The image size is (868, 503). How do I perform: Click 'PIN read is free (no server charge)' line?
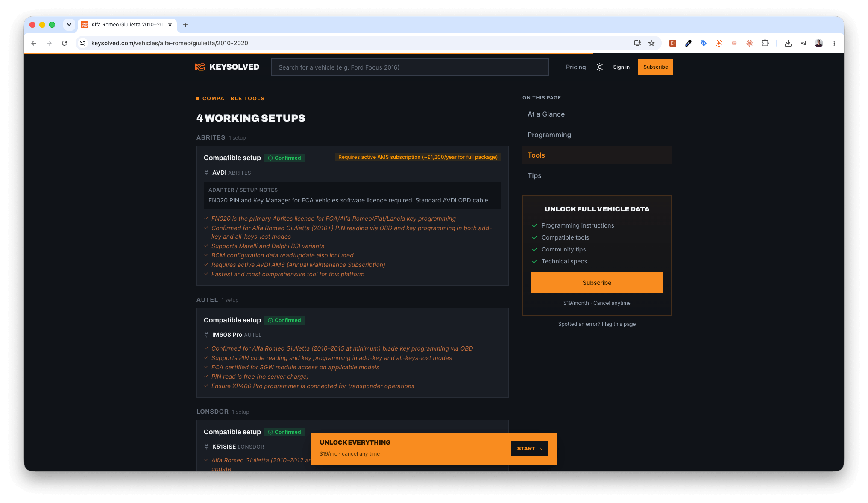coord(260,377)
